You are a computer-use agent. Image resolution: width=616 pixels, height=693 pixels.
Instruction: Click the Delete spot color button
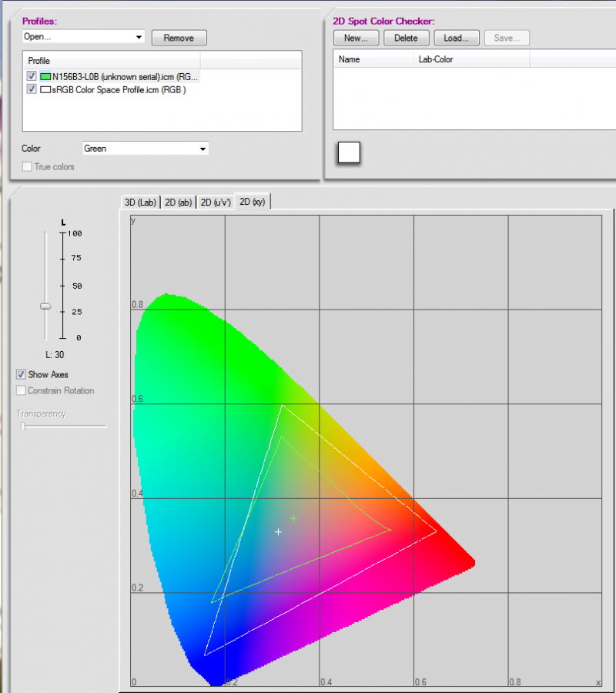pyautogui.click(x=407, y=38)
